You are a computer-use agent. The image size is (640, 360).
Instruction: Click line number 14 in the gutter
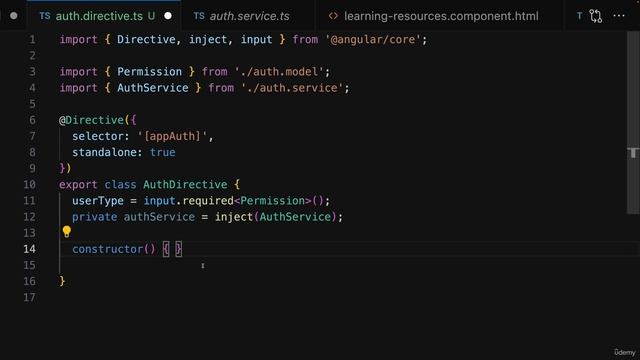click(x=29, y=249)
